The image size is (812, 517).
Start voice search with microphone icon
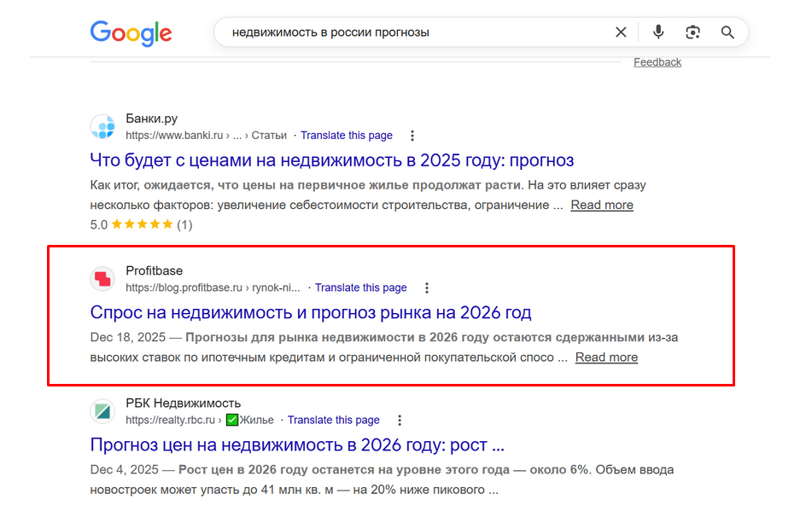(x=658, y=32)
